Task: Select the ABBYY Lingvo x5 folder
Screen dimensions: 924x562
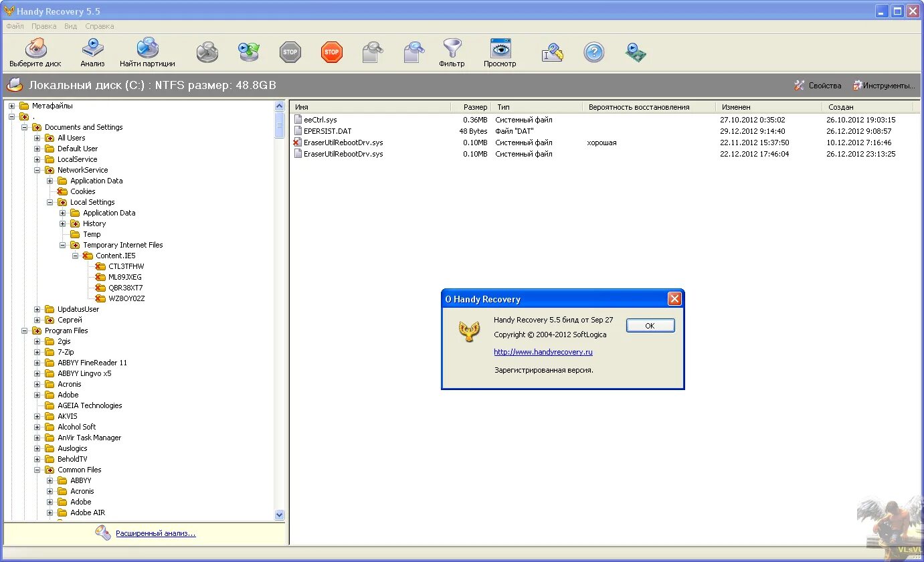Action: click(x=84, y=373)
